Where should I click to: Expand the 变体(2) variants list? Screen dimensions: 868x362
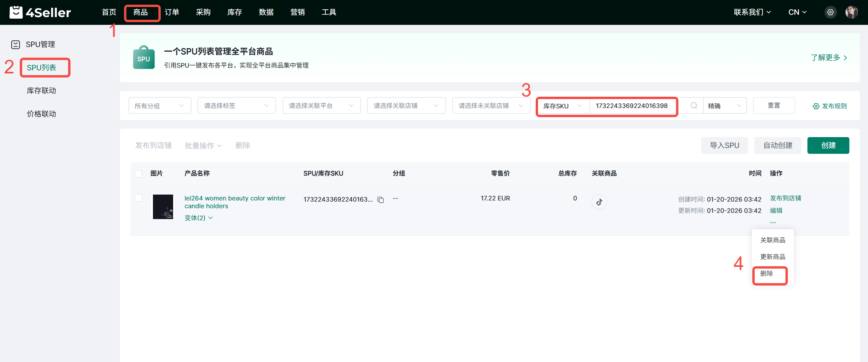tap(198, 218)
